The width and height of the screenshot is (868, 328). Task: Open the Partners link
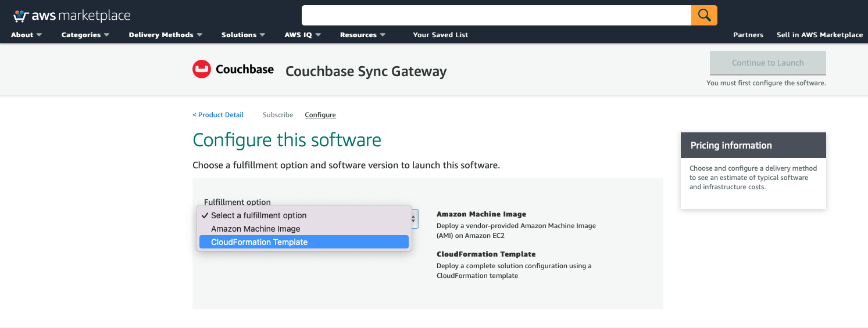coord(748,35)
